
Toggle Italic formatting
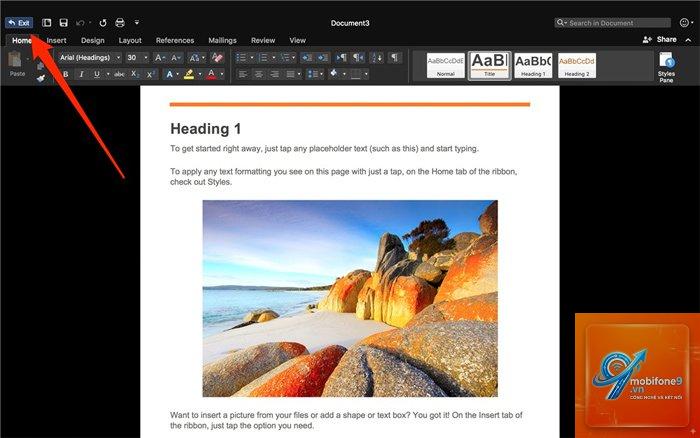coord(81,74)
